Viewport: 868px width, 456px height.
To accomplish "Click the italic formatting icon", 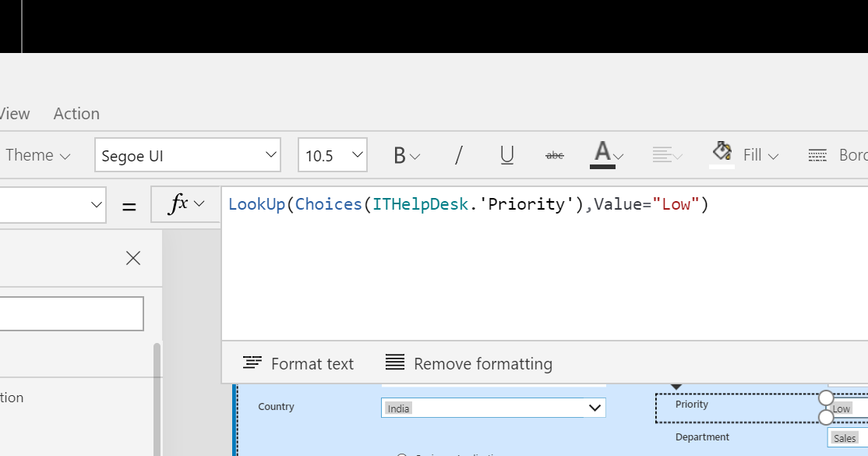I will 458,155.
